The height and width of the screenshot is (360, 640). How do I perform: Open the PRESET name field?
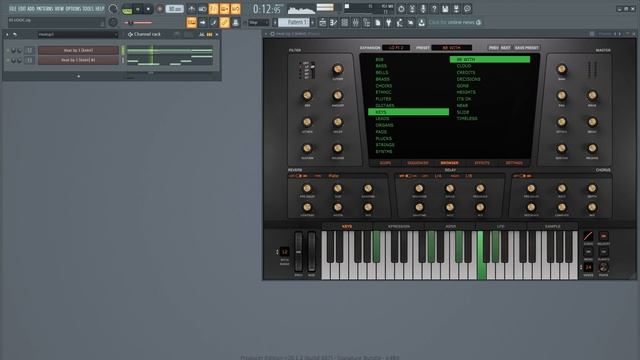pos(451,48)
